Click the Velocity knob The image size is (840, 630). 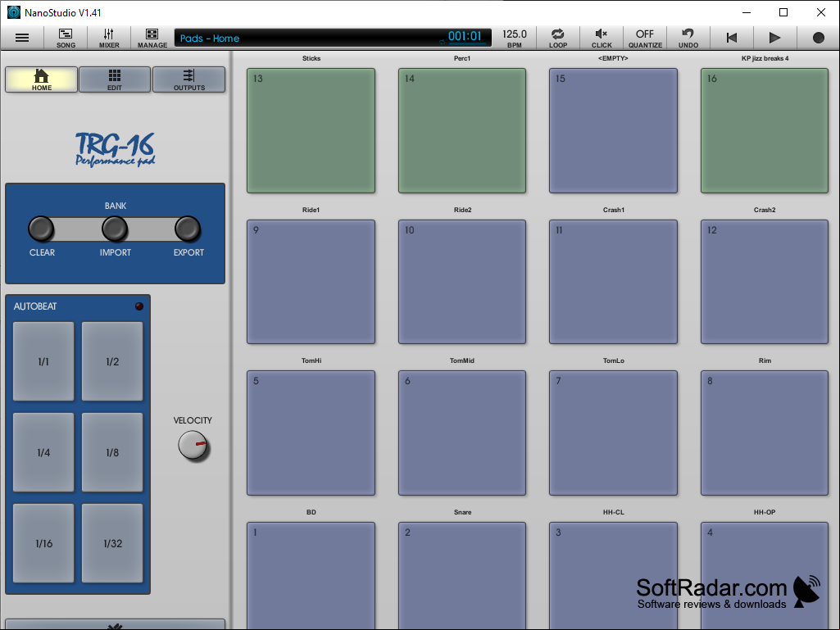coord(193,446)
